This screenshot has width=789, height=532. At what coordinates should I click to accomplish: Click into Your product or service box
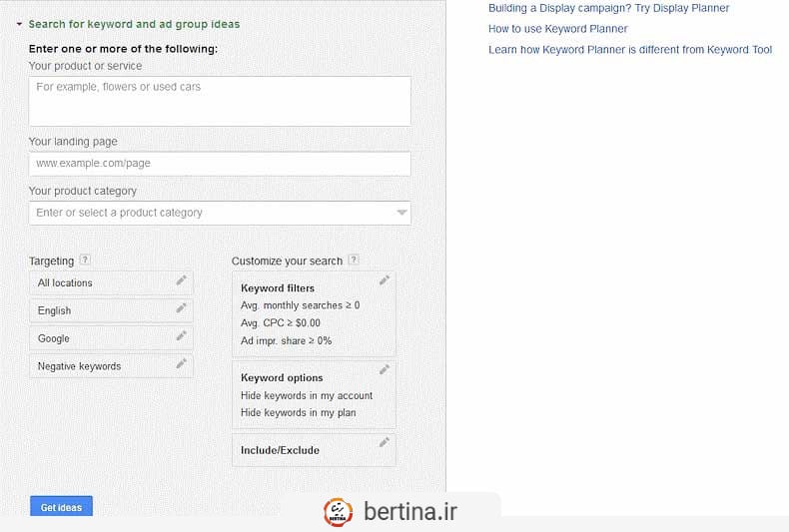point(220,101)
